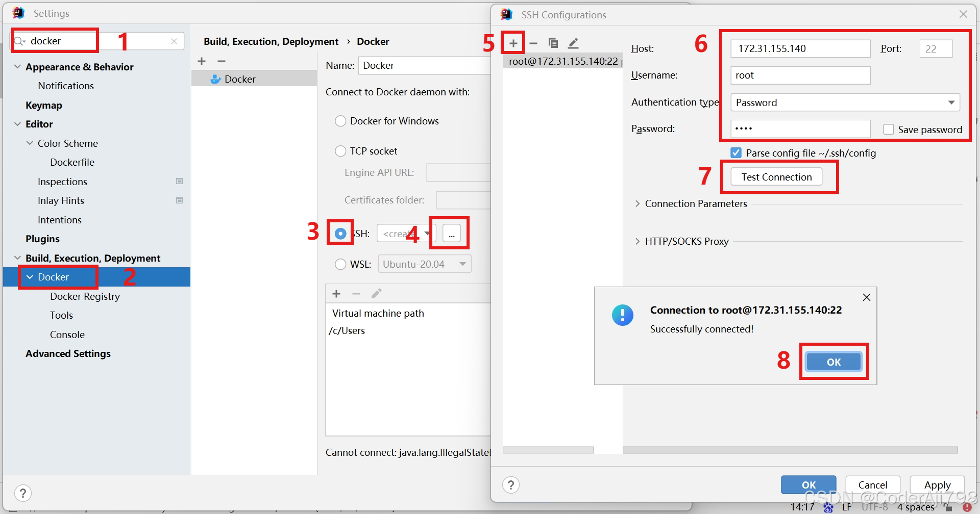Expand the HTTP/SOCKS Proxy section
980x514 pixels.
pyautogui.click(x=638, y=241)
